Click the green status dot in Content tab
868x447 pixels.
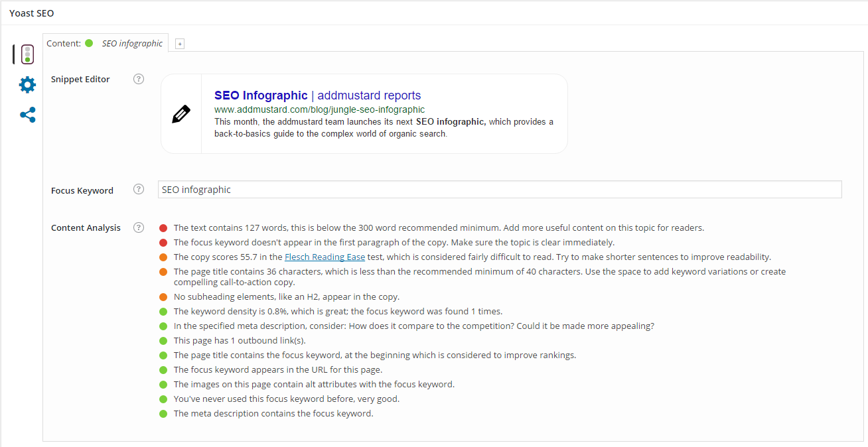click(89, 43)
